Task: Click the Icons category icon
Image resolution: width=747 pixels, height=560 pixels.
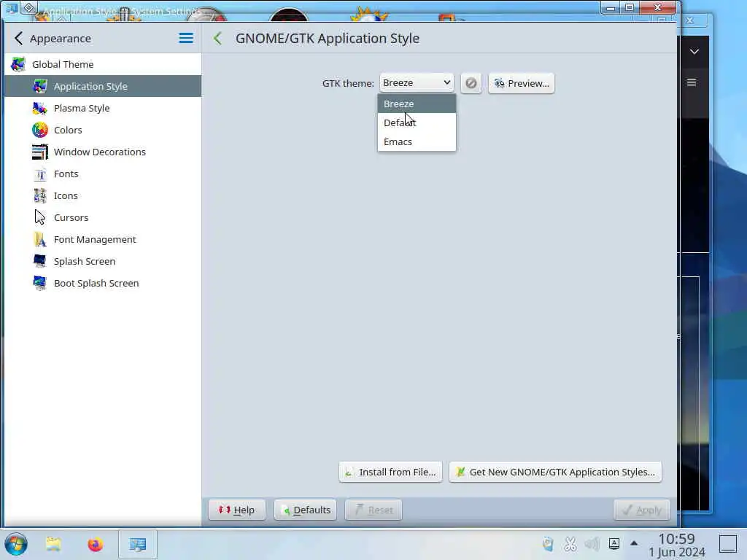Action: [x=40, y=195]
